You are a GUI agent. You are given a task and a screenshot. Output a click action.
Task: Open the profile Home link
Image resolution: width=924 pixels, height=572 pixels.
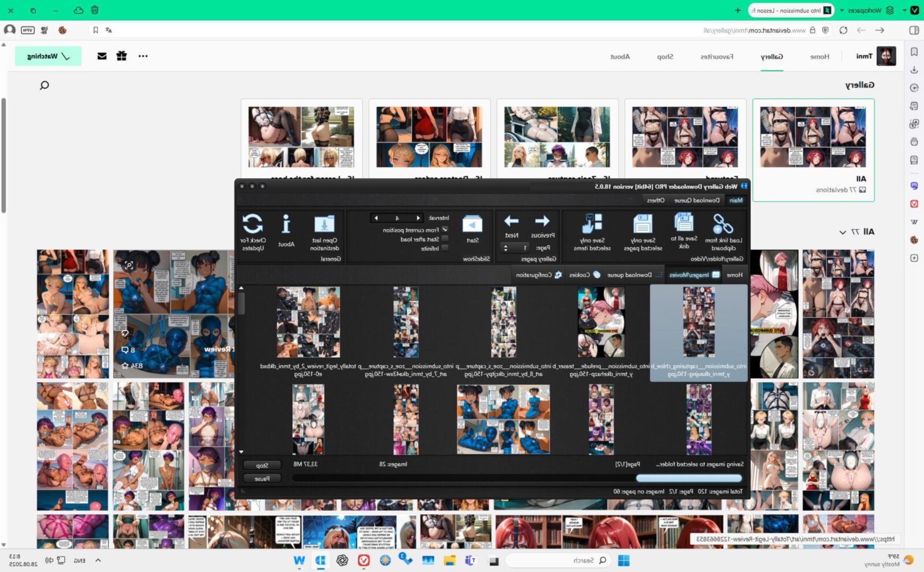point(819,57)
